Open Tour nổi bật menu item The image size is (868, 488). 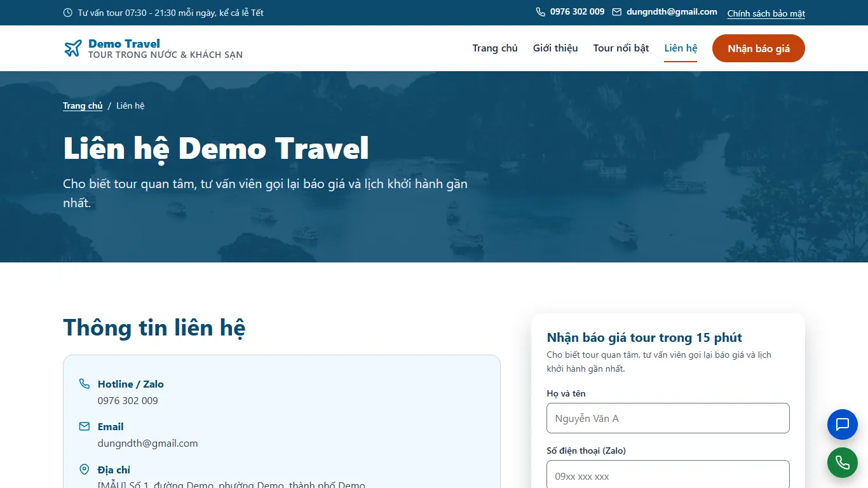(621, 48)
